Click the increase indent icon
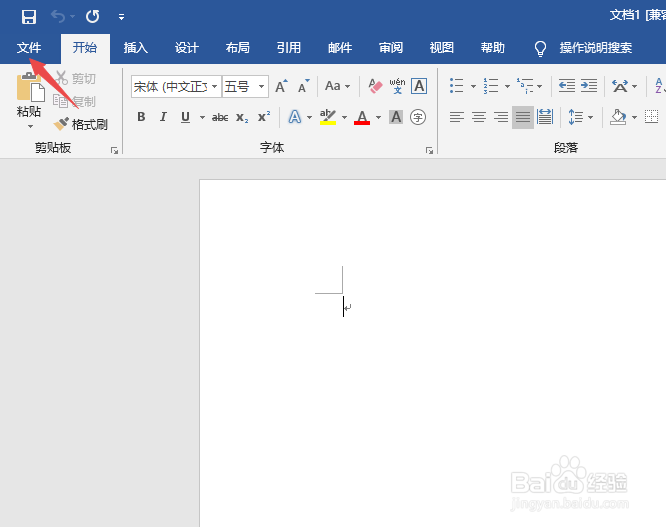The height and width of the screenshot is (527, 666). coord(589,86)
